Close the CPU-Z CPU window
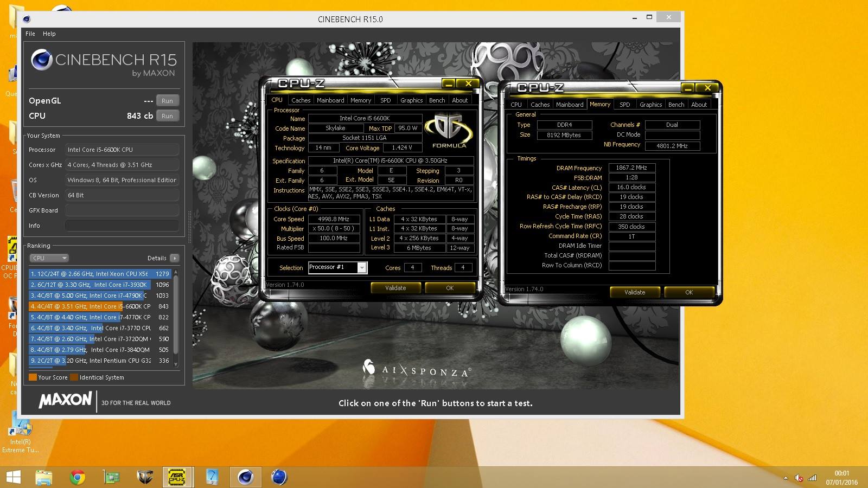 point(468,84)
